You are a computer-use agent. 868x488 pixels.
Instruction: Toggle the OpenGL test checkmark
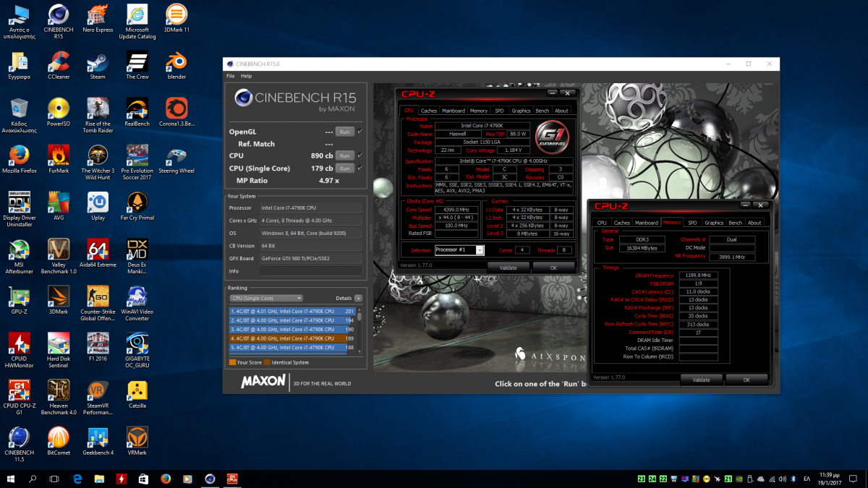(x=360, y=132)
